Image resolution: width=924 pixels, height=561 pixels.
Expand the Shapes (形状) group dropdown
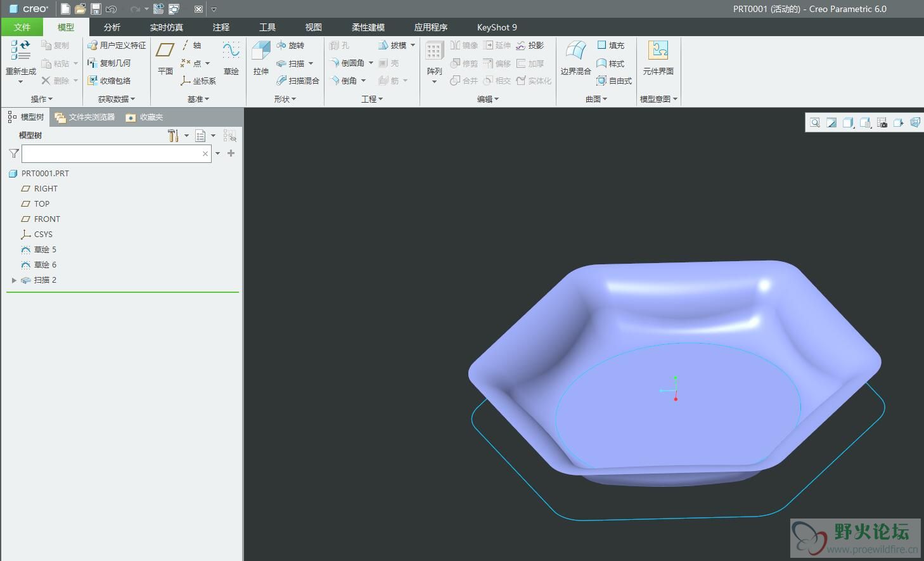click(285, 100)
